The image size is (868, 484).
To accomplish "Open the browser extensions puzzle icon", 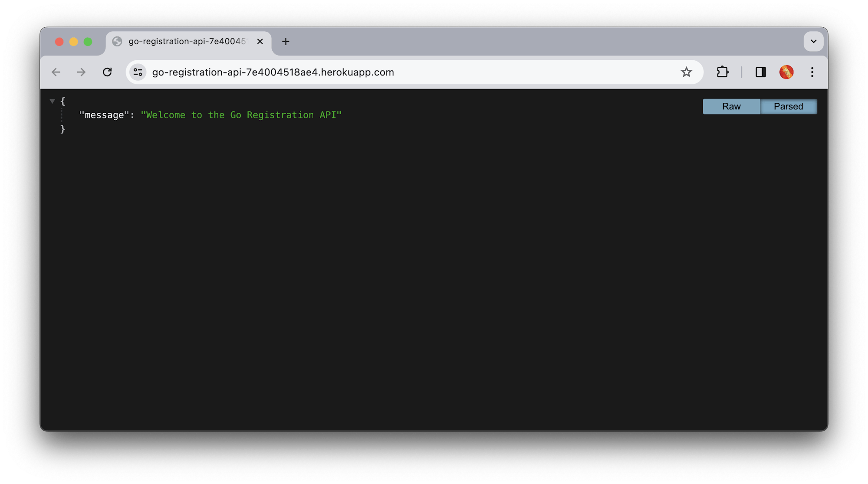I will [723, 72].
